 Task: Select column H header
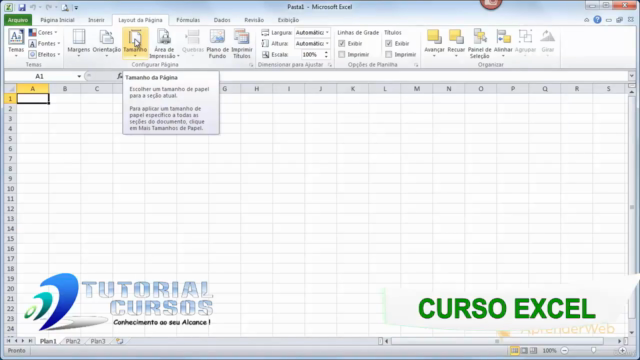tap(257, 89)
